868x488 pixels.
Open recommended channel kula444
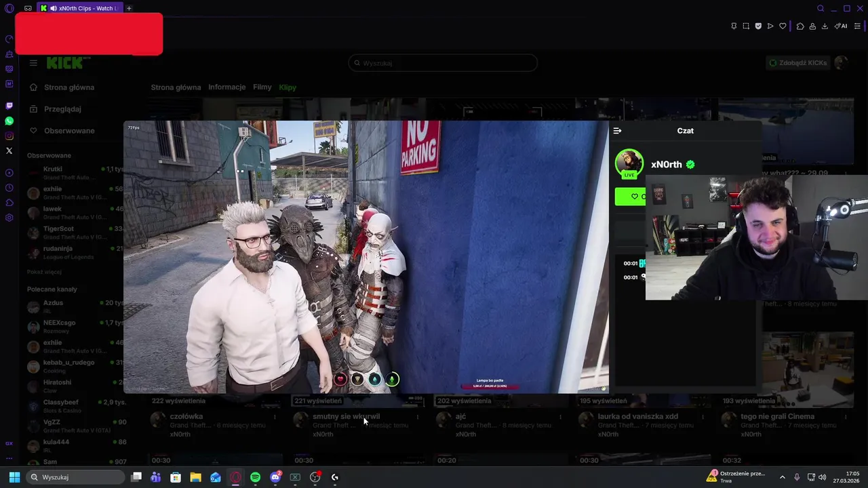coord(75,446)
